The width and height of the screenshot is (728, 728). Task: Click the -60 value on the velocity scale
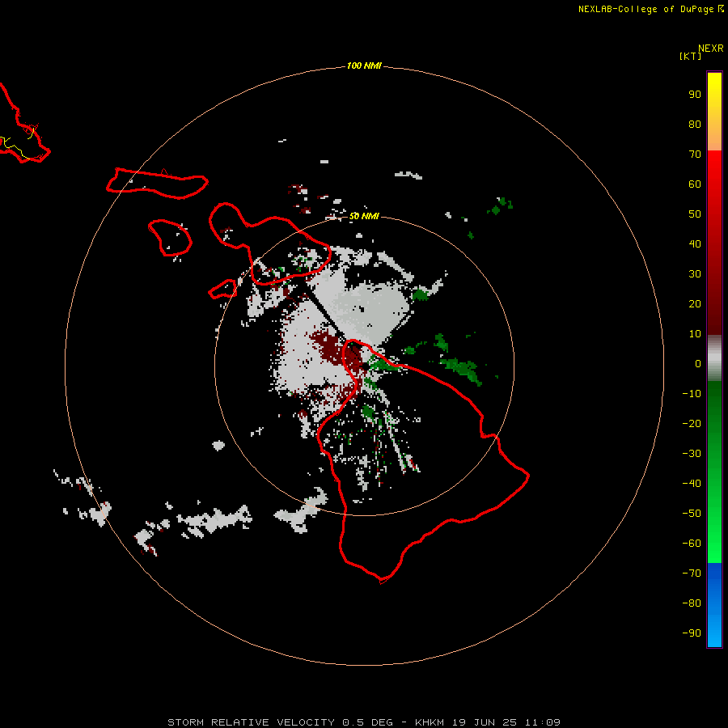tap(692, 544)
